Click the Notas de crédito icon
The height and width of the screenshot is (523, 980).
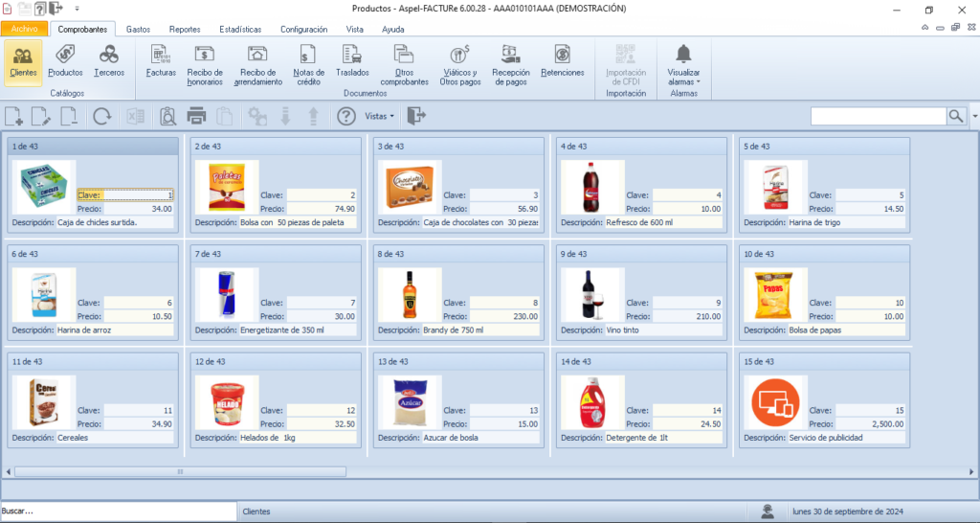click(308, 64)
